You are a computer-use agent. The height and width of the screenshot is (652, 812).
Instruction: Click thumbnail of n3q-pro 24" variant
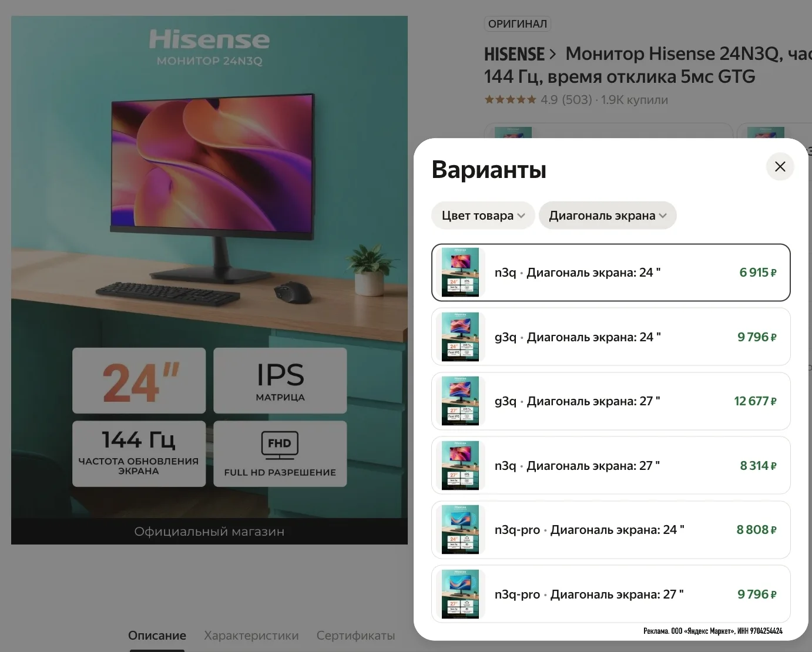click(x=460, y=530)
